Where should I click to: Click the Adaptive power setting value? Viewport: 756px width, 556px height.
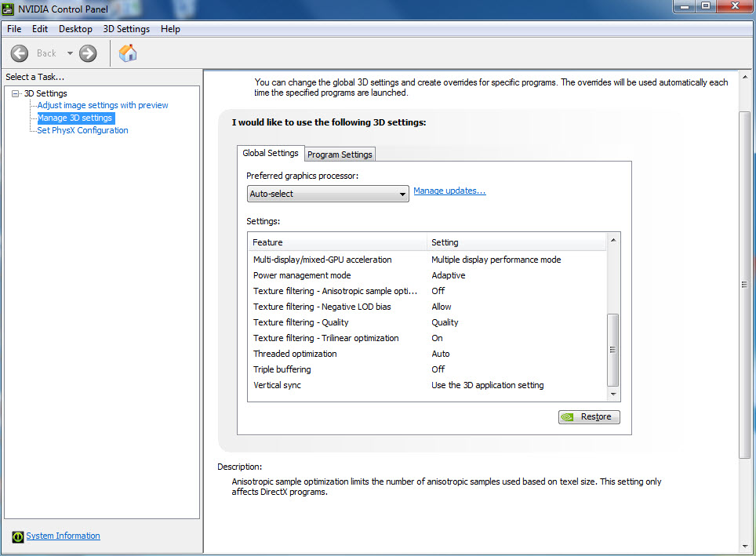449,275
